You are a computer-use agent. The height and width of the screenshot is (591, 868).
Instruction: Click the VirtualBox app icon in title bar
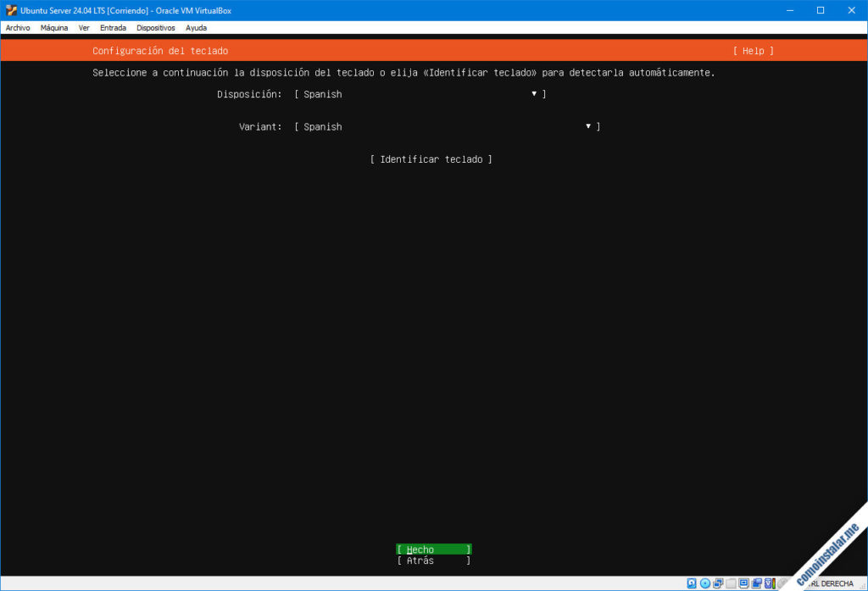point(11,10)
